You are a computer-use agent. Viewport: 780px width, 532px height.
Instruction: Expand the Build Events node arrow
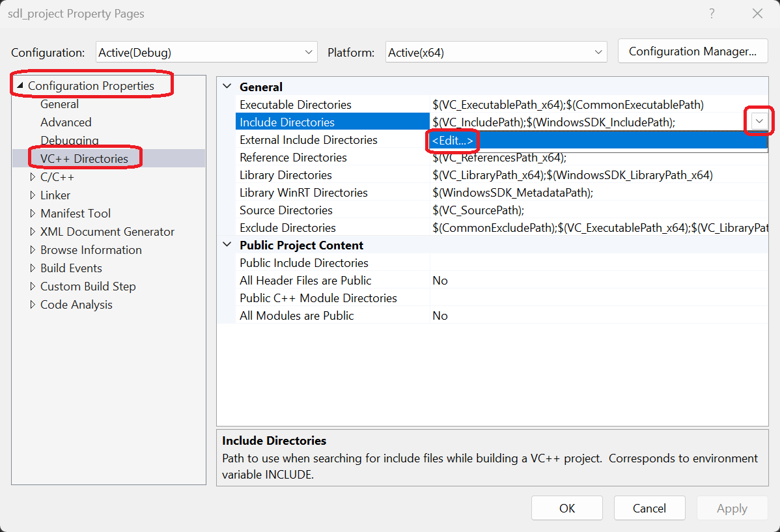(33, 268)
